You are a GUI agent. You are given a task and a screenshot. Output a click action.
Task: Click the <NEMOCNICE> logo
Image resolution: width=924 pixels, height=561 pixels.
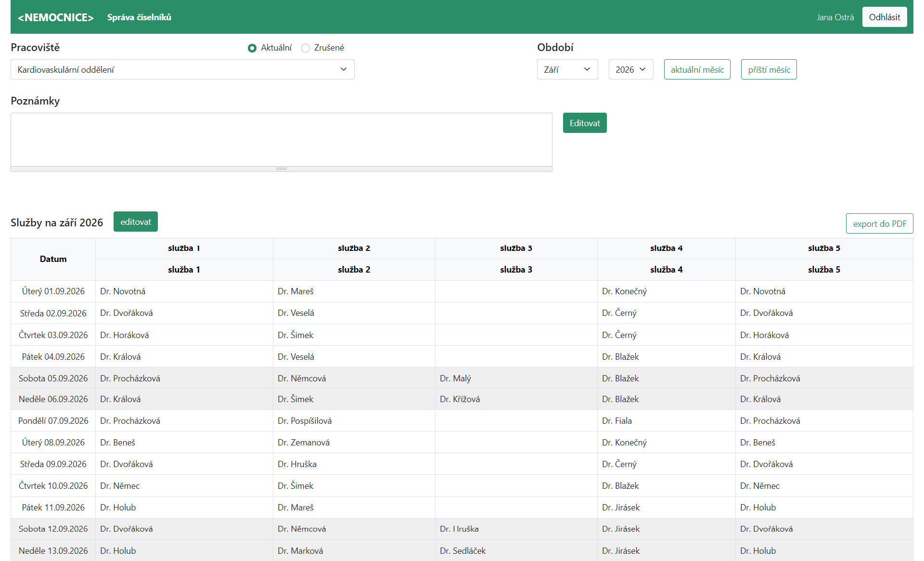(x=56, y=17)
